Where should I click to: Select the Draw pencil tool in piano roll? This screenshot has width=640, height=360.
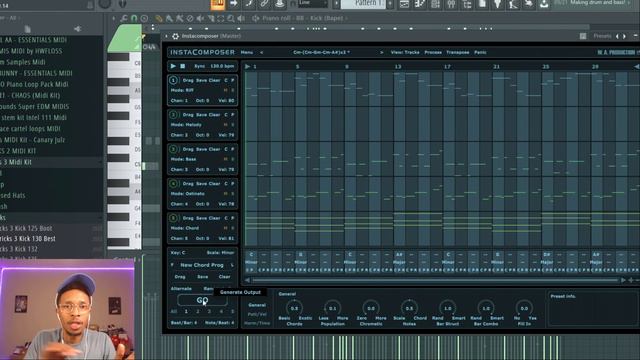pyautogui.click(x=158, y=18)
